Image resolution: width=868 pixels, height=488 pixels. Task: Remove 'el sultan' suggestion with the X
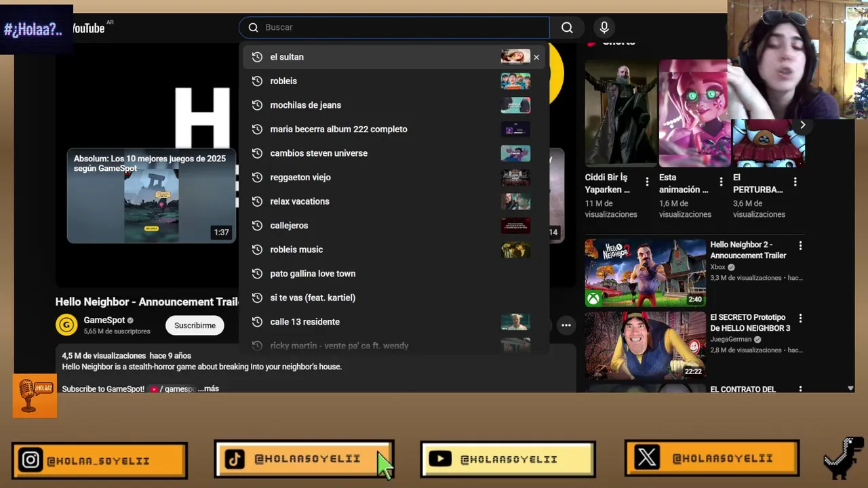536,58
